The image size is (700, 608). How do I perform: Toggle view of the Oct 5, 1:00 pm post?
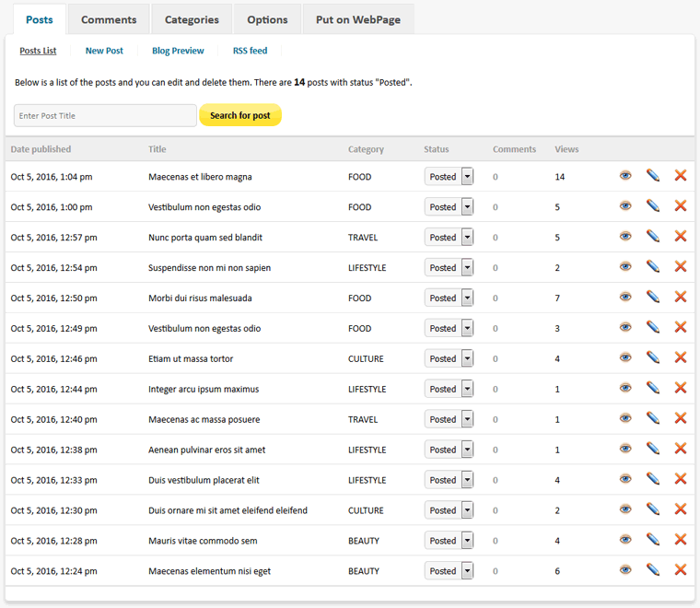pyautogui.click(x=625, y=205)
